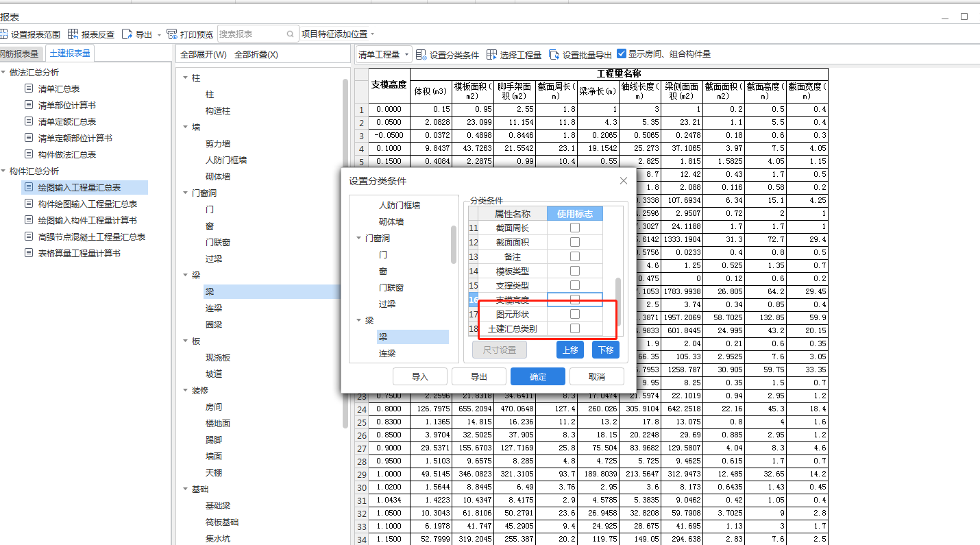This screenshot has height=545, width=980.
Task: Collapse 梁 group in dialog tree
Action: 359,320
